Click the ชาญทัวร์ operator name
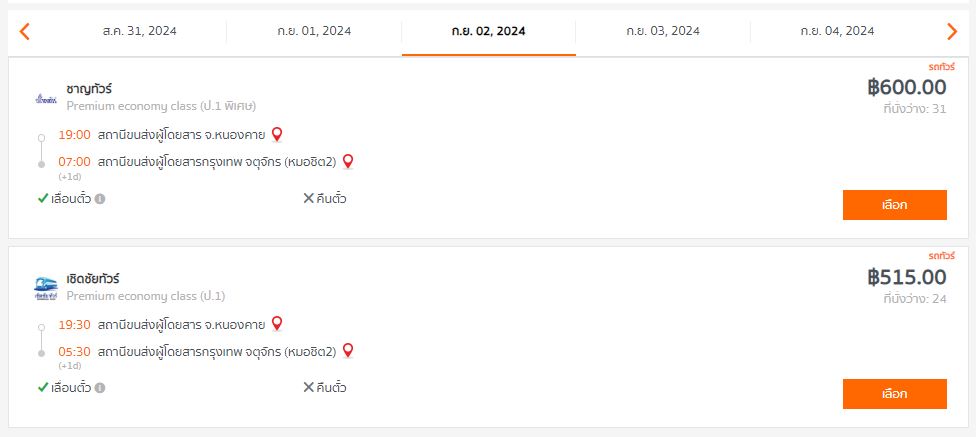 click(x=89, y=89)
